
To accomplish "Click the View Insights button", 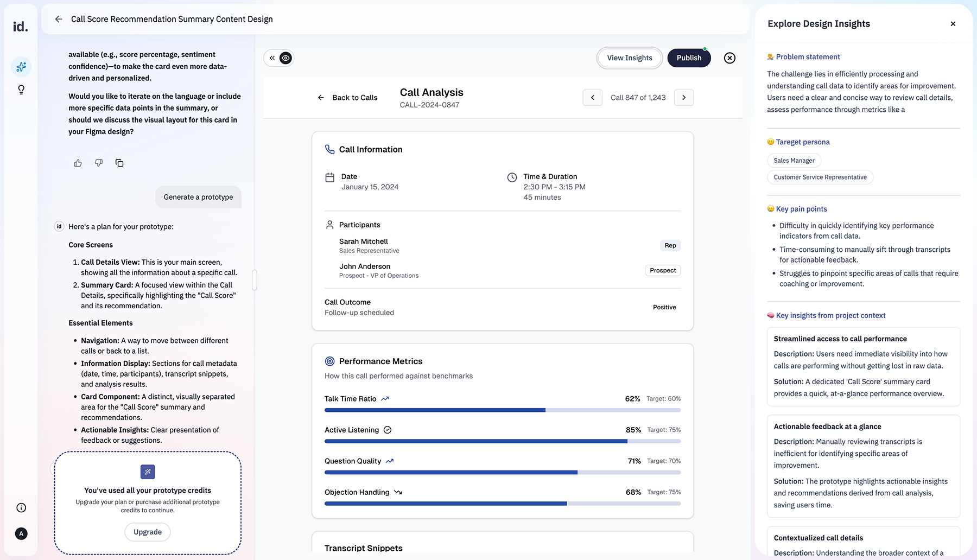I will pos(629,58).
